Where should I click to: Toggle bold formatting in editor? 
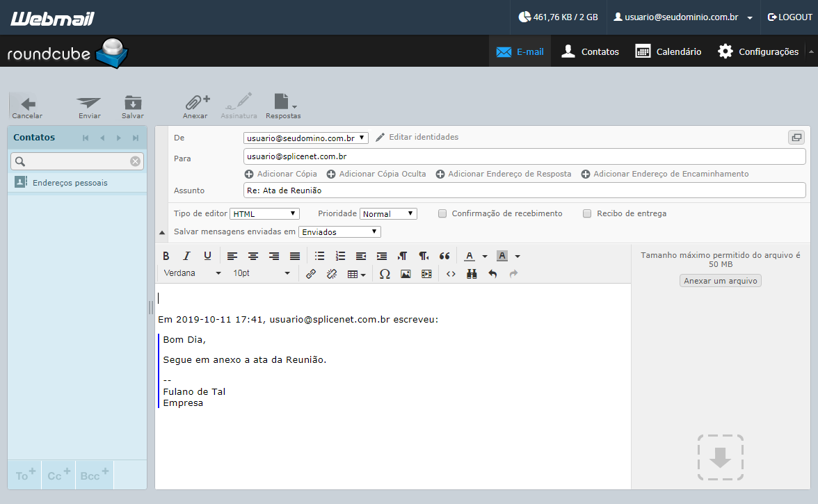pyautogui.click(x=166, y=256)
